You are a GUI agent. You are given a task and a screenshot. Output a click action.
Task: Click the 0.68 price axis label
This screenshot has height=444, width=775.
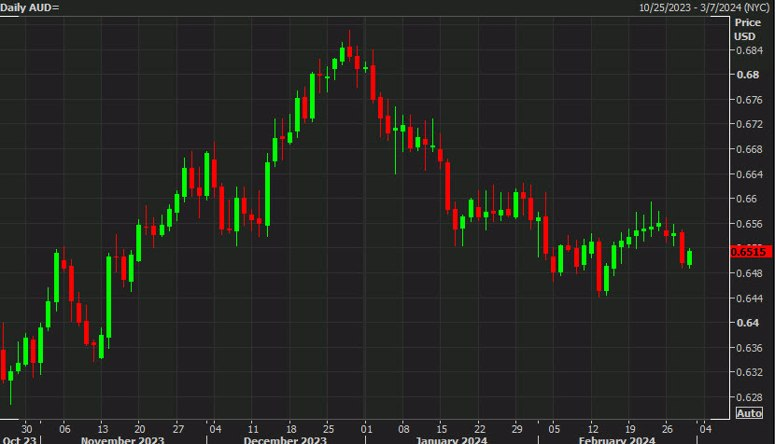click(747, 75)
